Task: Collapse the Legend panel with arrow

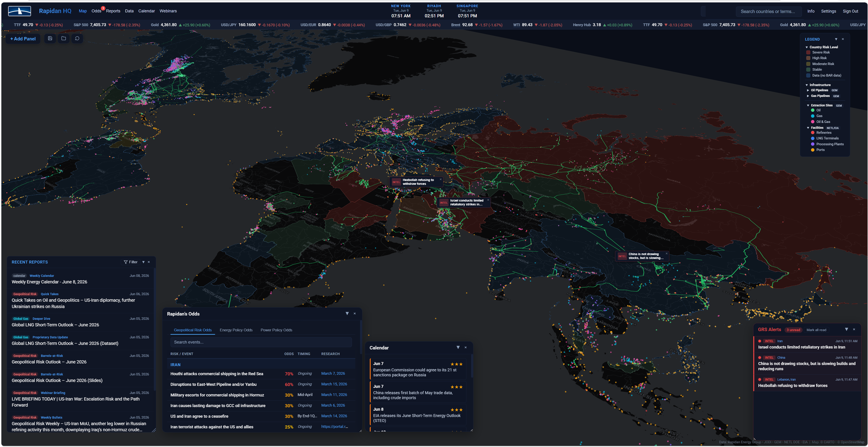Action: tap(836, 39)
